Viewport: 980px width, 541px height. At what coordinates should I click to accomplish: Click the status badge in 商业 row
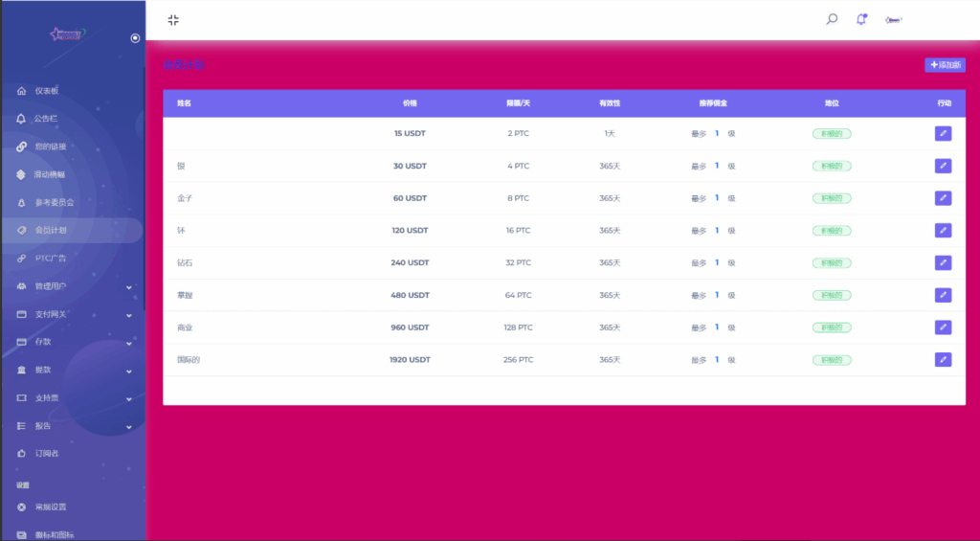[831, 327]
